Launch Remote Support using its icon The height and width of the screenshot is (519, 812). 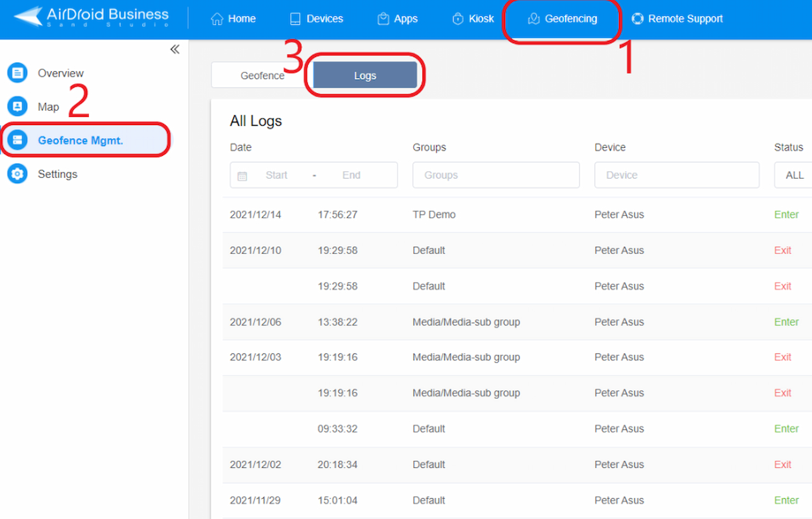point(637,18)
